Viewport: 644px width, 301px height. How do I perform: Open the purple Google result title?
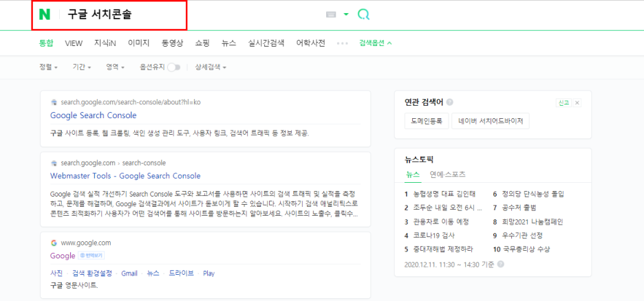63,256
